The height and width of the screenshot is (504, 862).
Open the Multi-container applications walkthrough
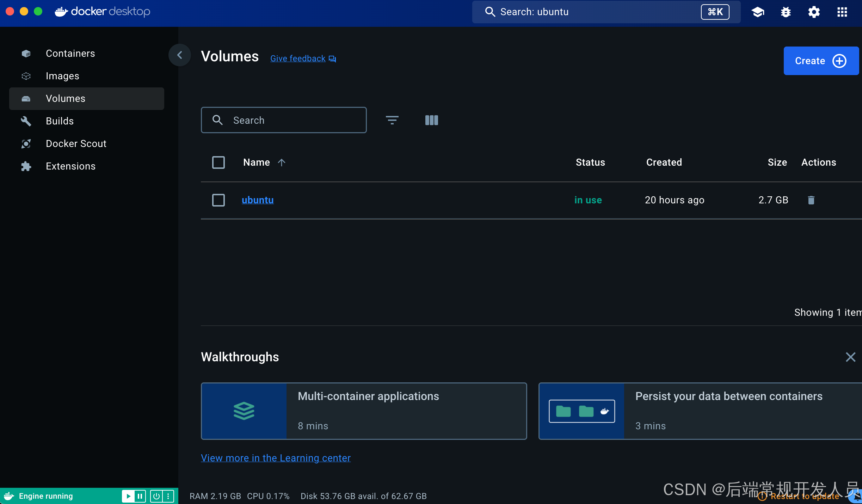click(364, 411)
